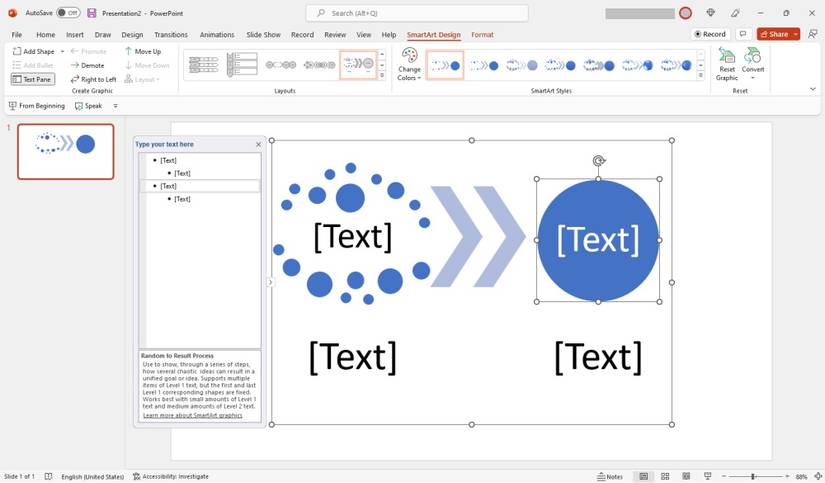This screenshot has height=483, width=825.
Task: Select the first SmartArt style
Action: [x=445, y=65]
